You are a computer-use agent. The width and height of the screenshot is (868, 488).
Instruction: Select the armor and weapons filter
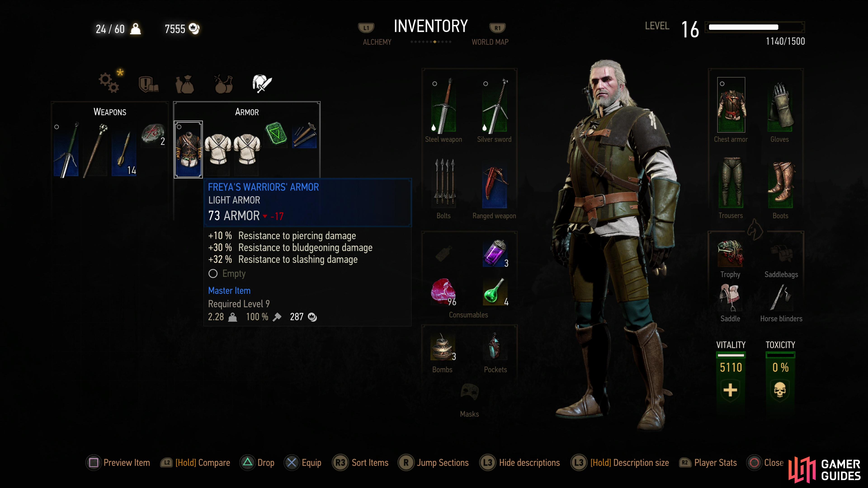(x=262, y=83)
